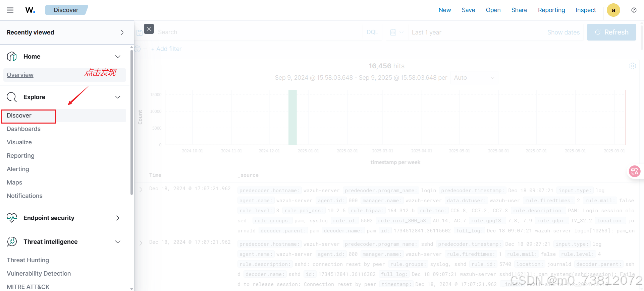This screenshot has height=291, width=644.
Task: Click the Wazuh W. logo
Action: click(30, 10)
